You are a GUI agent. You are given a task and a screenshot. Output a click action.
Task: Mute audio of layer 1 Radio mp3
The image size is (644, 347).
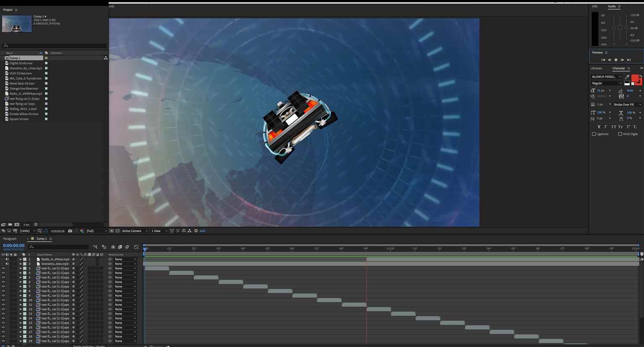tap(7, 259)
